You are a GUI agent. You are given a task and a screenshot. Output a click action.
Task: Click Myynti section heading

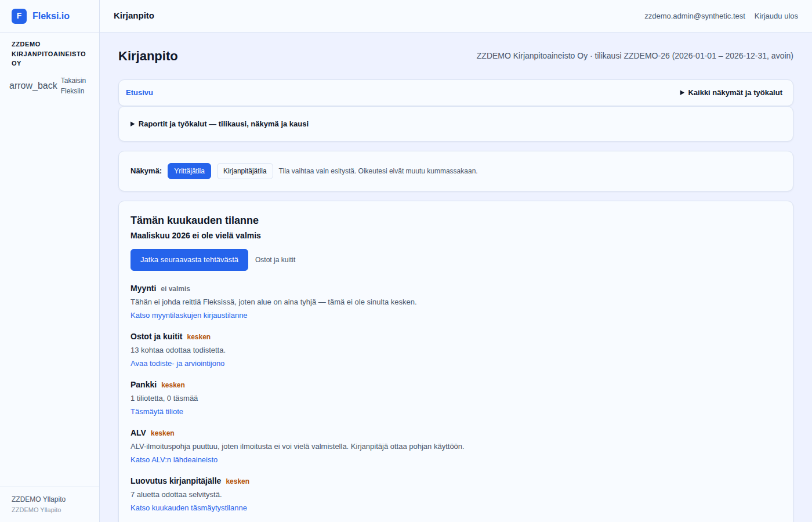143,288
